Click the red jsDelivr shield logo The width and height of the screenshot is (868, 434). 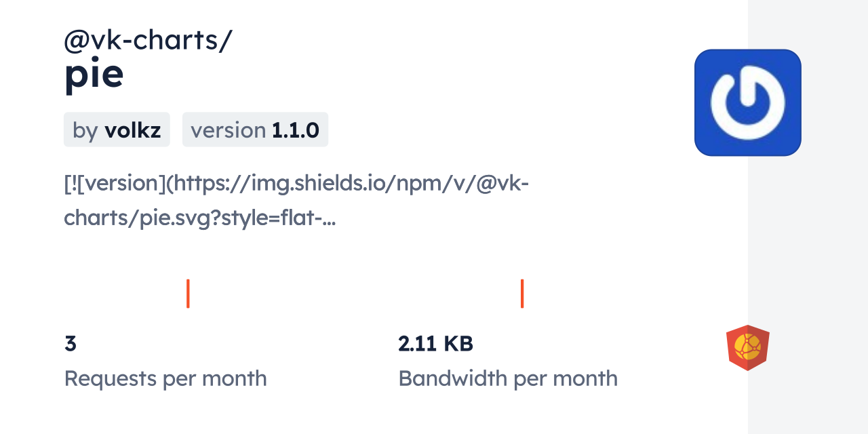pos(747,347)
